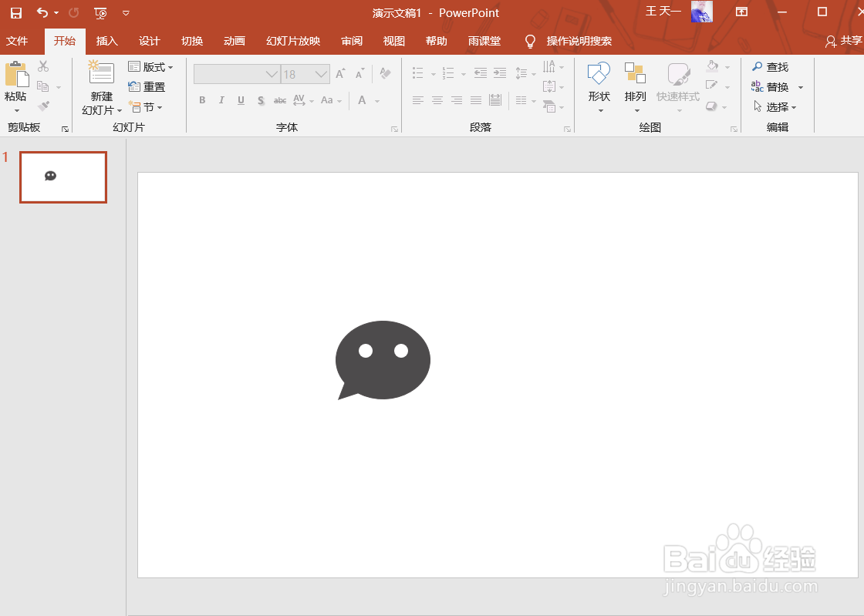Click the Shape Outline pen icon
The height and width of the screenshot is (616, 864).
point(713,86)
